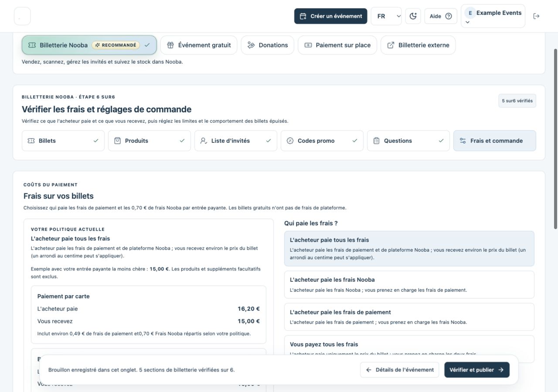This screenshot has height=392, width=558.
Task: Select option L'acheteur paie les frais Nooba
Action: (409, 284)
